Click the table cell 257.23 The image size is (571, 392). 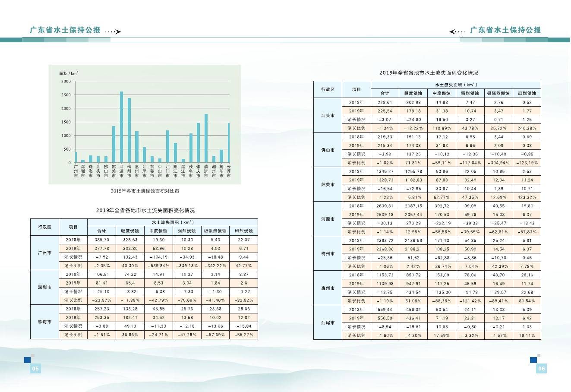(101, 309)
